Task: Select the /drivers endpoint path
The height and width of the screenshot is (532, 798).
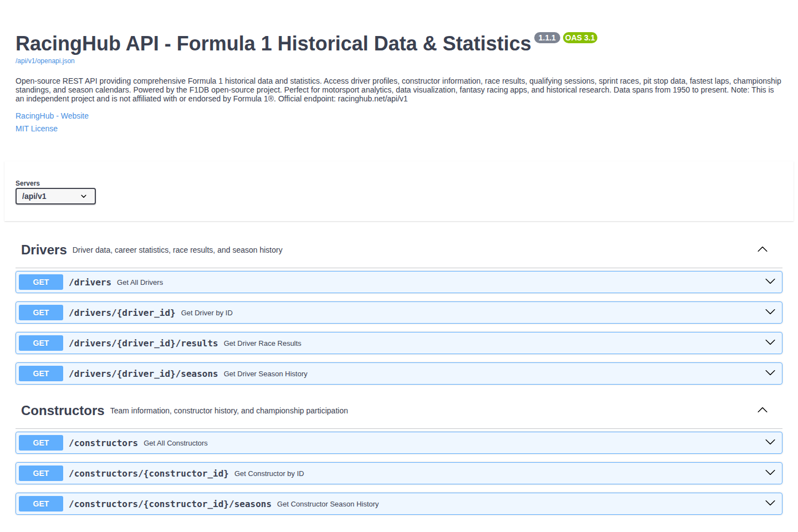Action: click(90, 282)
